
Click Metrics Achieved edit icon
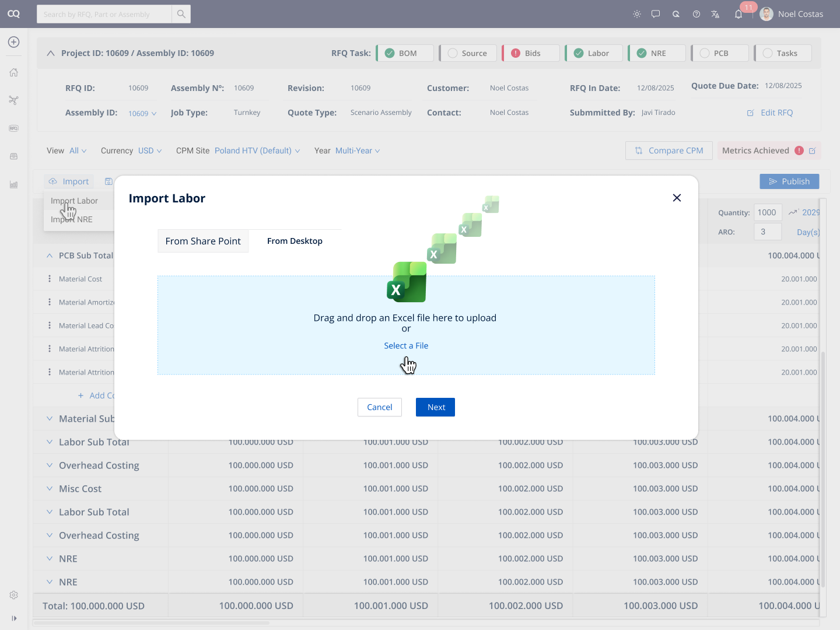pos(812,150)
